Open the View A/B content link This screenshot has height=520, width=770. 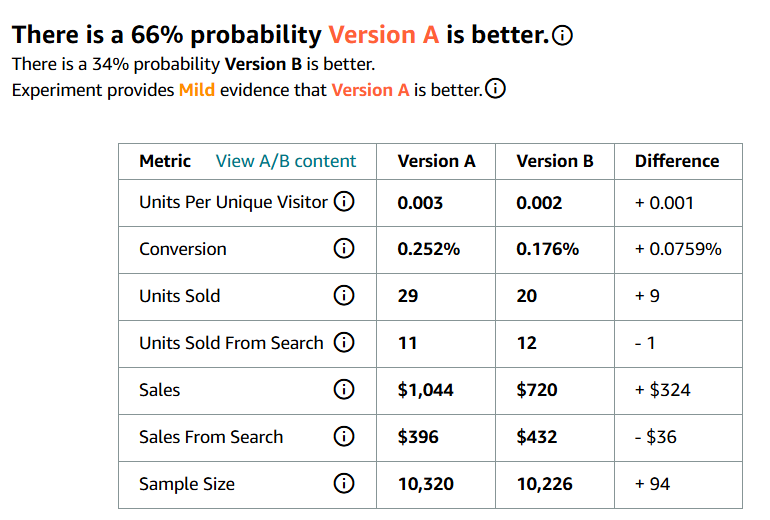coord(286,161)
